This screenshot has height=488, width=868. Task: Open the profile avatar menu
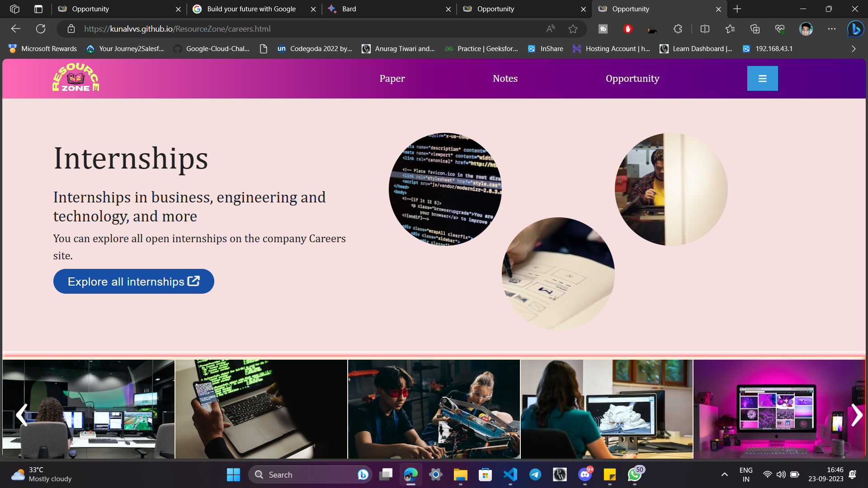click(x=806, y=29)
